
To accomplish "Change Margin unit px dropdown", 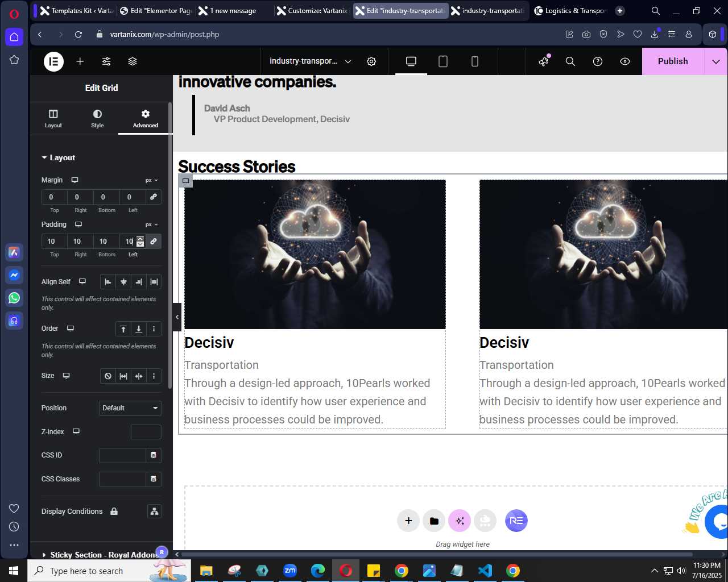I will click(151, 180).
